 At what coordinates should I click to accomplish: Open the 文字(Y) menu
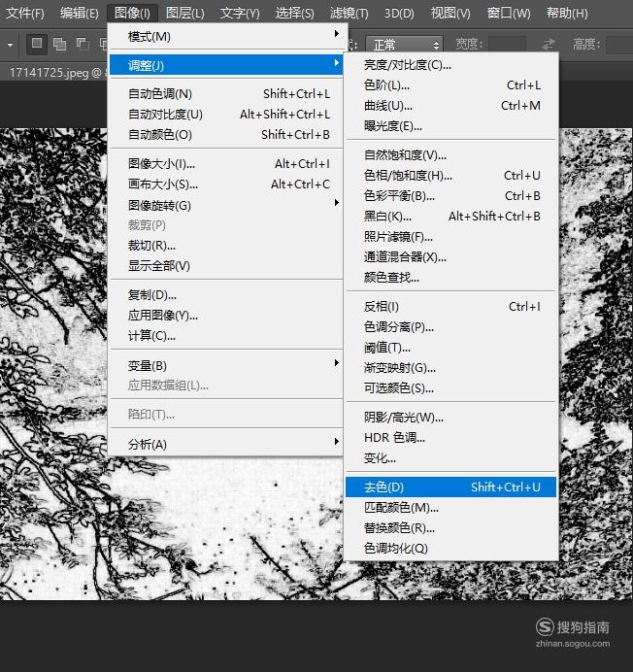pos(240,14)
